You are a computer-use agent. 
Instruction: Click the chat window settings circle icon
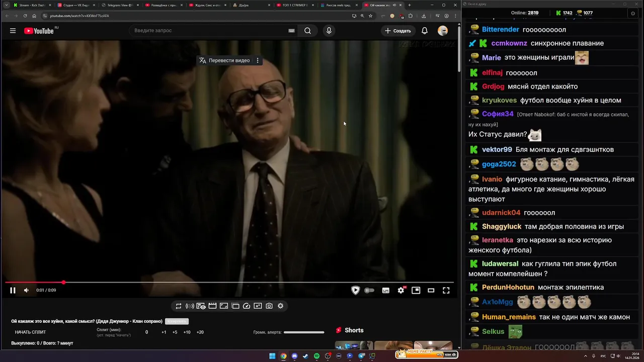[x=633, y=14]
